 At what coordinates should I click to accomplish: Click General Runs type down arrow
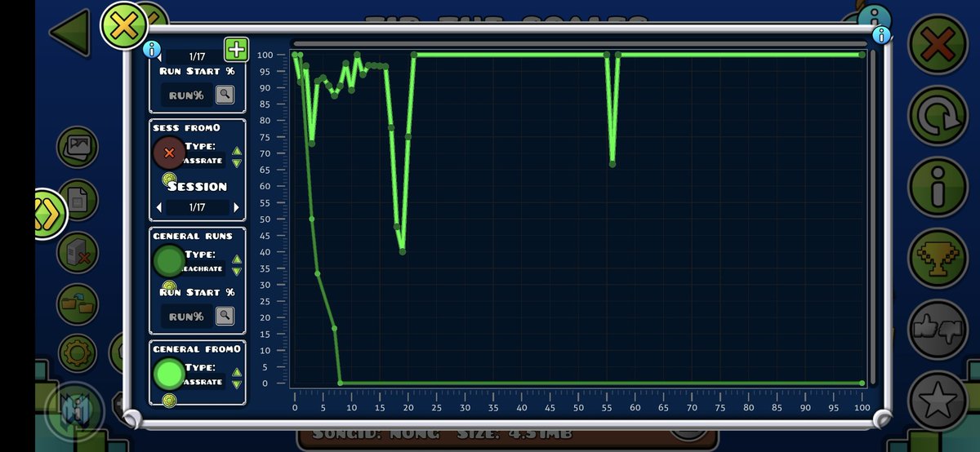click(x=237, y=271)
